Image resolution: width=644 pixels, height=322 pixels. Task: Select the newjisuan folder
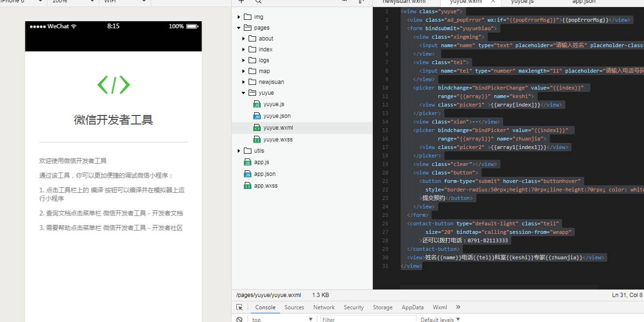pos(271,82)
